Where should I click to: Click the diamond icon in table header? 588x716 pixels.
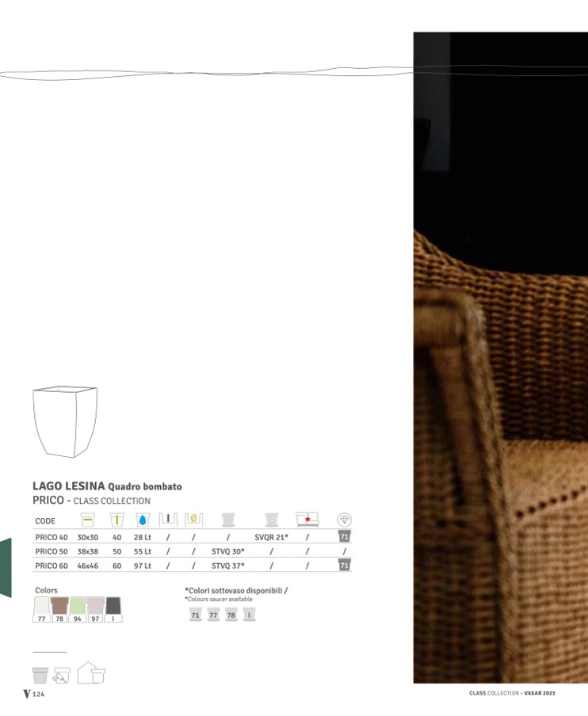344,520
